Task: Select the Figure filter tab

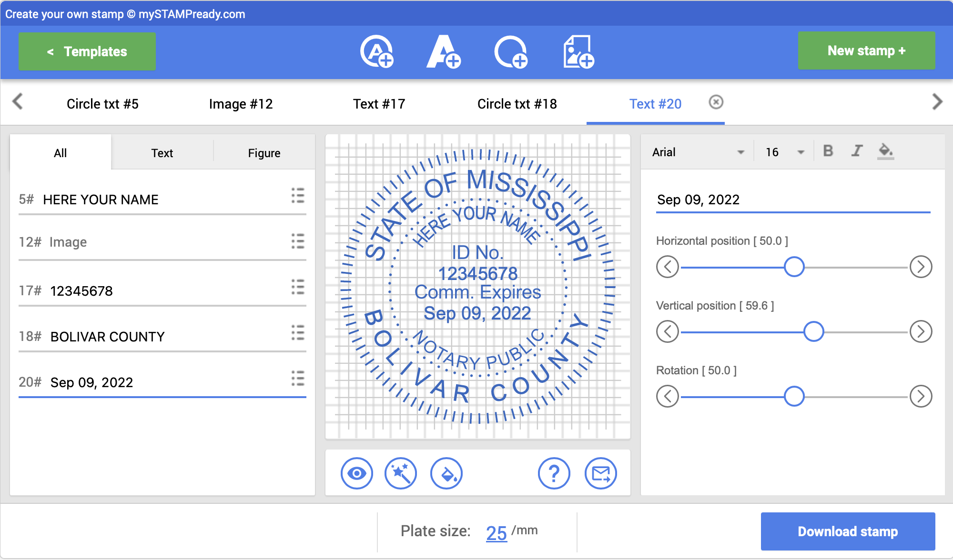Action: click(264, 153)
